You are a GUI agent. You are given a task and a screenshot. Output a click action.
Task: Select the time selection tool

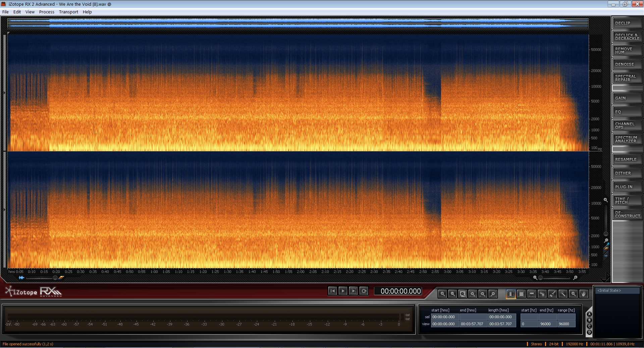[x=511, y=294]
